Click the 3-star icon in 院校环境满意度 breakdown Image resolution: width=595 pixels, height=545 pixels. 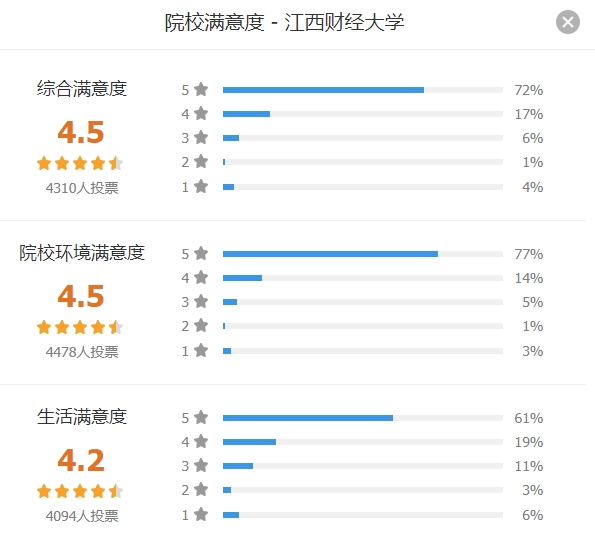(201, 302)
